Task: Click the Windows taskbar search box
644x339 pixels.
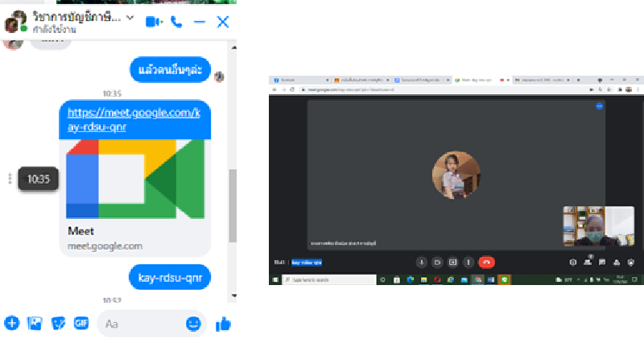Action: [x=330, y=279]
